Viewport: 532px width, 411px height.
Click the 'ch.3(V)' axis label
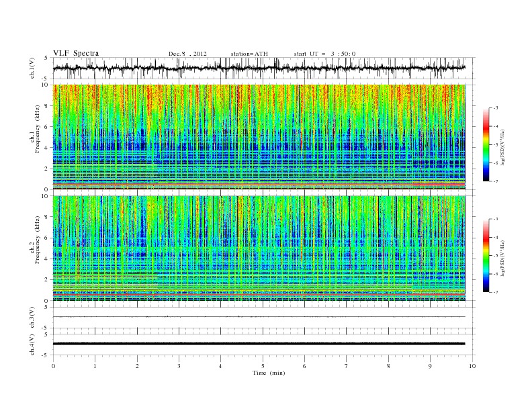tap(32, 318)
